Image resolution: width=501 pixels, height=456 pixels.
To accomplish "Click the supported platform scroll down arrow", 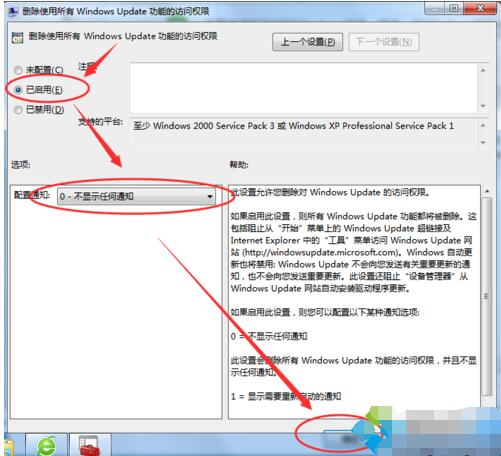I will [483, 143].
